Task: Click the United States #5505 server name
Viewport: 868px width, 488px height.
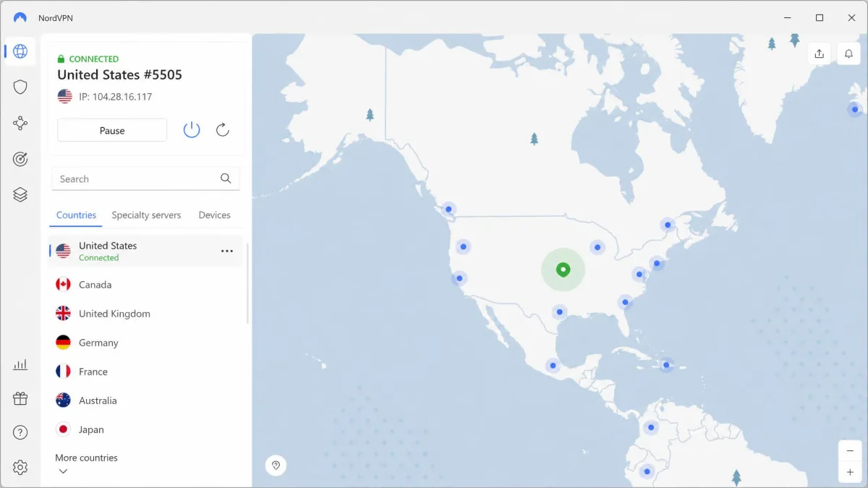Action: tap(119, 74)
